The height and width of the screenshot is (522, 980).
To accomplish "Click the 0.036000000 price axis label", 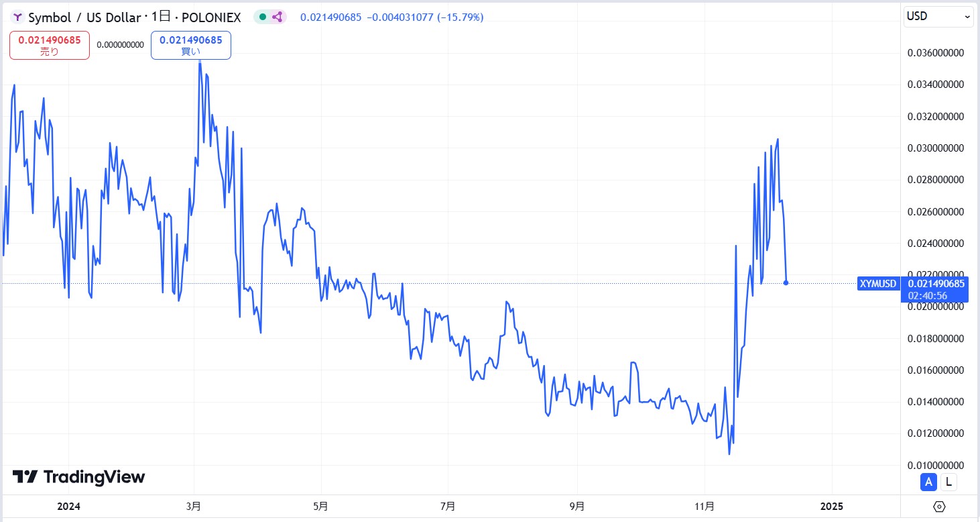I will [935, 53].
